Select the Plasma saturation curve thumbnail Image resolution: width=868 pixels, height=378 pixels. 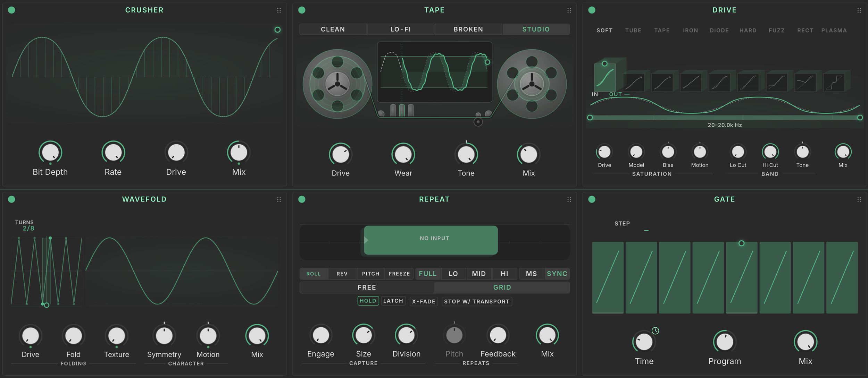(834, 83)
